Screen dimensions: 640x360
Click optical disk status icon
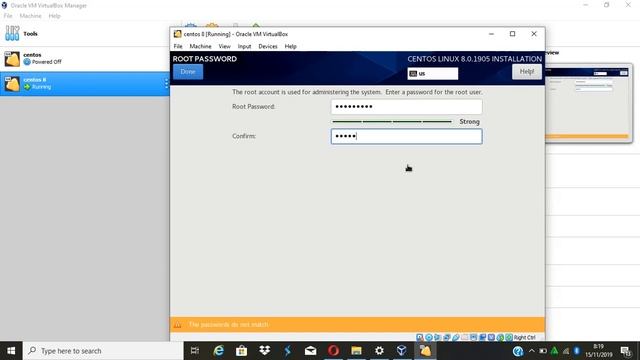429,338
